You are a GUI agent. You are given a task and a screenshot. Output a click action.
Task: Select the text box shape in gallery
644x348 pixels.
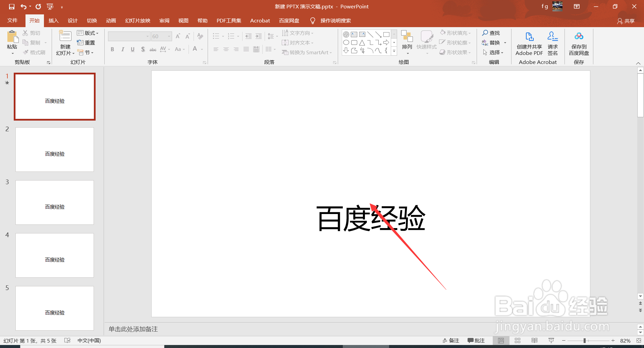point(354,34)
